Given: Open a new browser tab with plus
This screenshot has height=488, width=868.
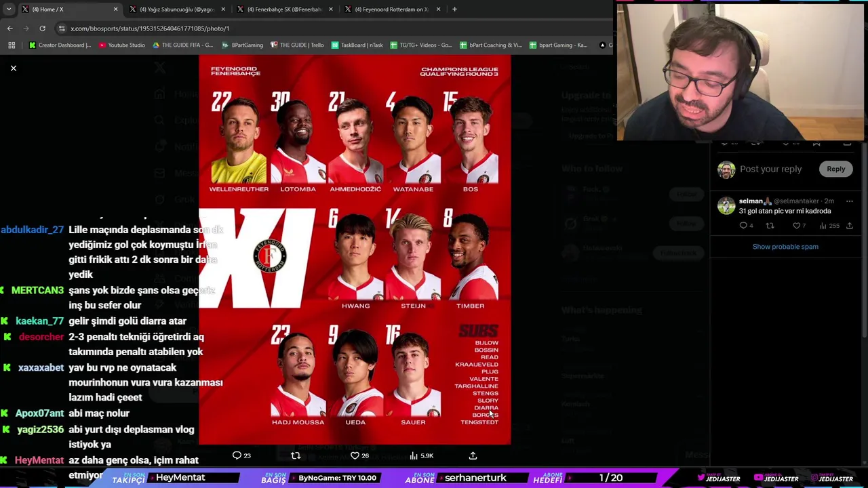Looking at the screenshot, I should pyautogui.click(x=454, y=9).
